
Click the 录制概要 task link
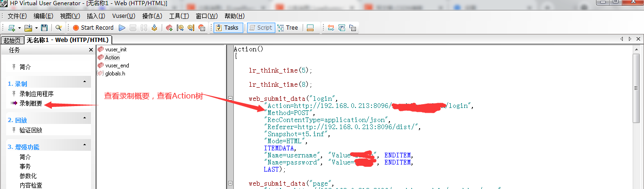click(31, 103)
